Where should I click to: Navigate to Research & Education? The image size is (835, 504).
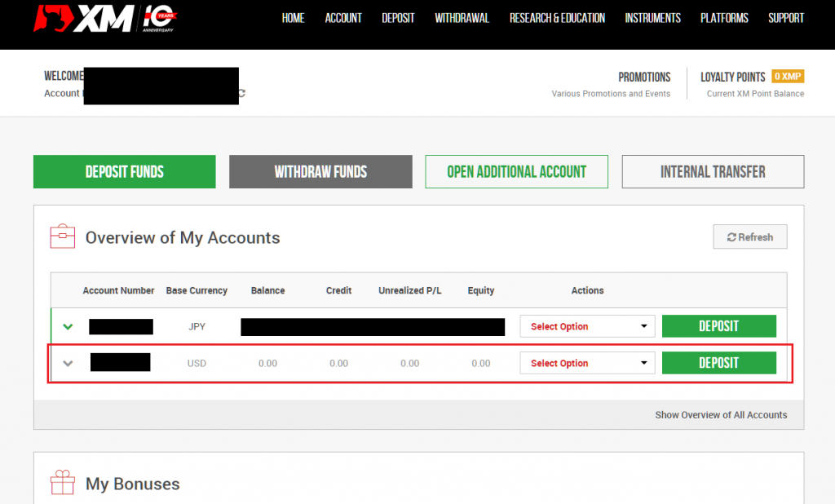tap(557, 18)
